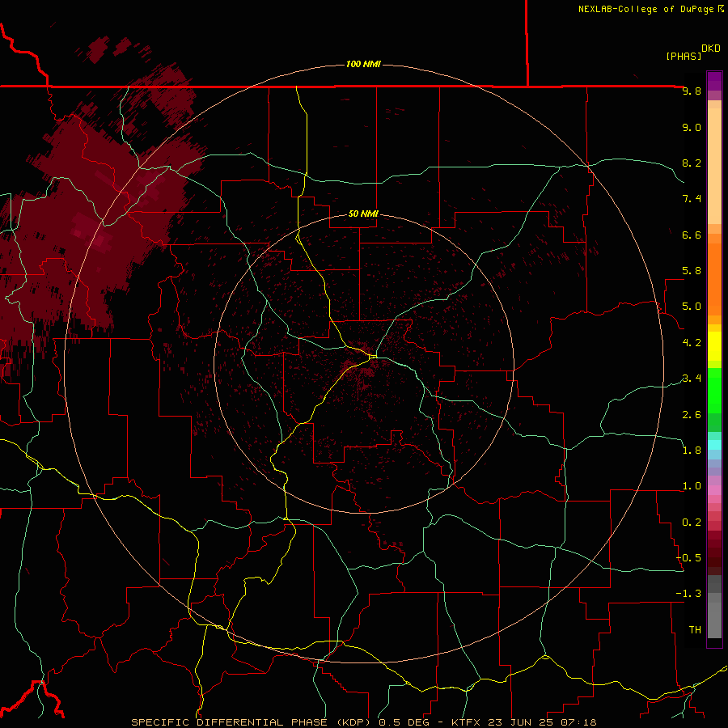This screenshot has height=728, width=728.
Task: Click the 6.6 color scale value
Action: tap(692, 235)
